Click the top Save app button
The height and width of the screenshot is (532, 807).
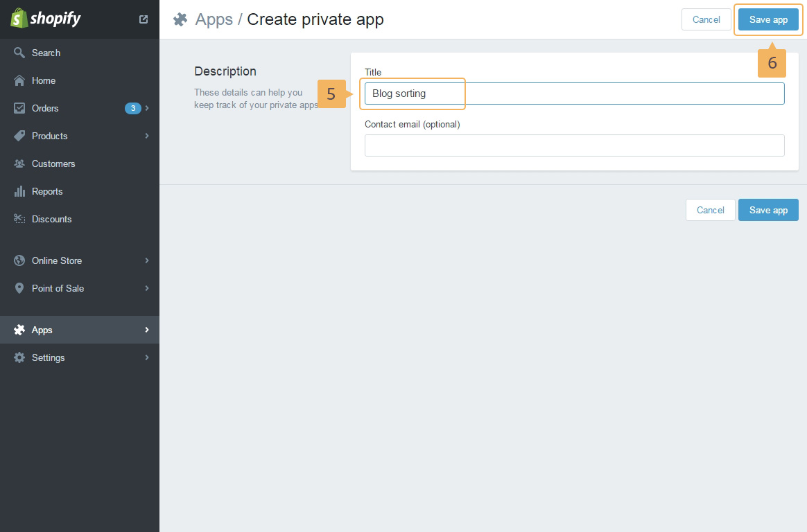[768, 19]
